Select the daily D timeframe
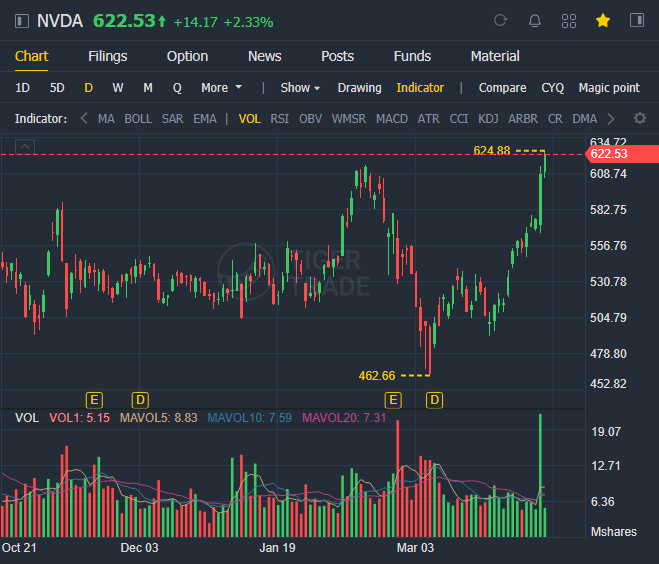The height and width of the screenshot is (564, 659). (88, 88)
